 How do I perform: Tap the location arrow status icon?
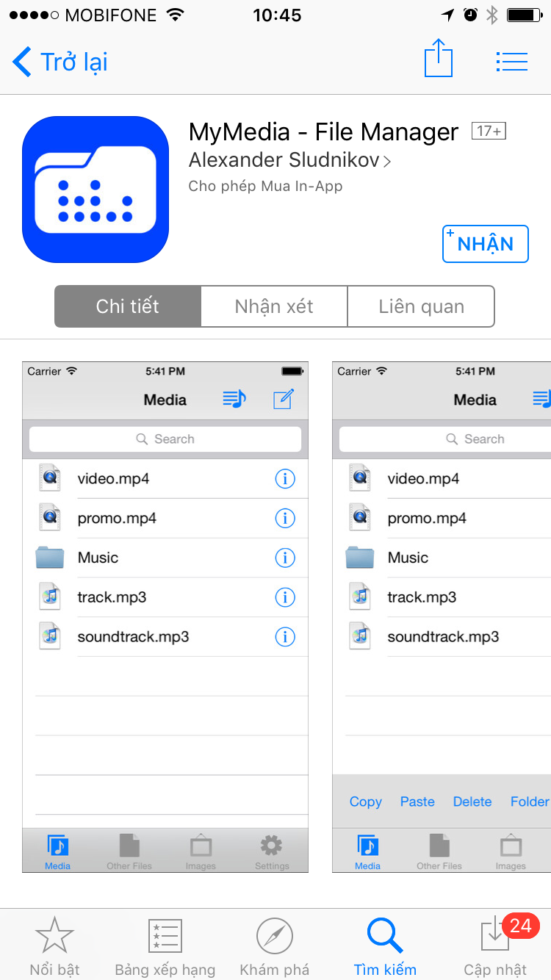(x=447, y=15)
